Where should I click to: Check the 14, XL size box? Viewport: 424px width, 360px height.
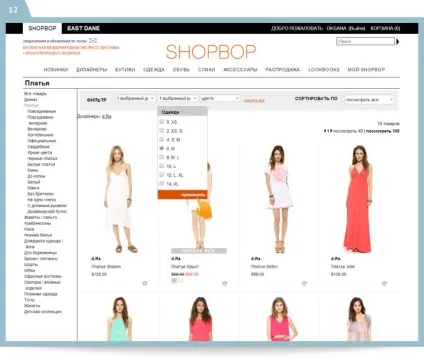162,183
